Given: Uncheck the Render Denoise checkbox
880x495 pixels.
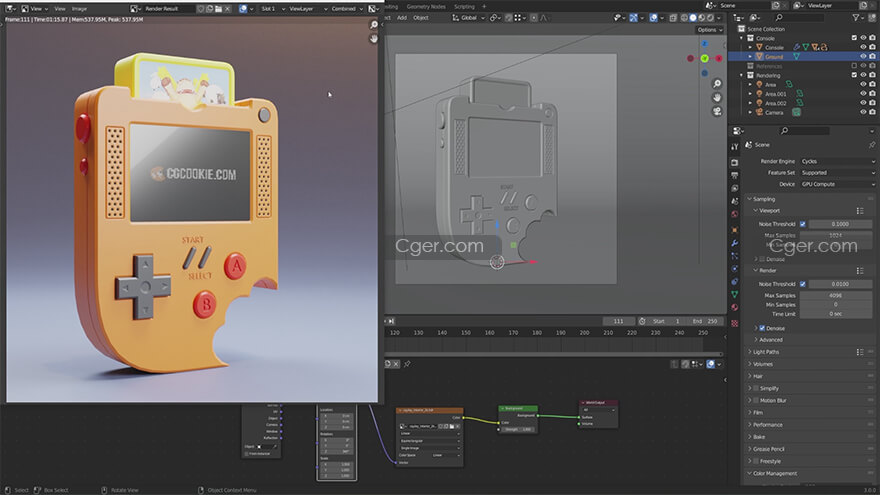Looking at the screenshot, I should click(x=762, y=328).
